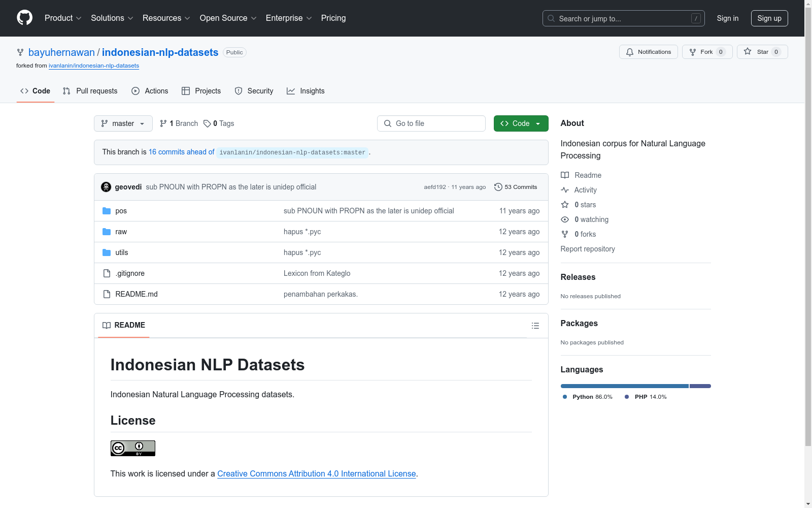Fork this repository
Screen dimensions: 812x508
pos(707,52)
